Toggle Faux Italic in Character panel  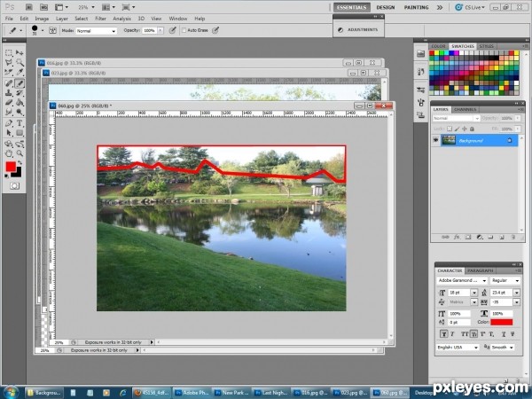(452, 334)
